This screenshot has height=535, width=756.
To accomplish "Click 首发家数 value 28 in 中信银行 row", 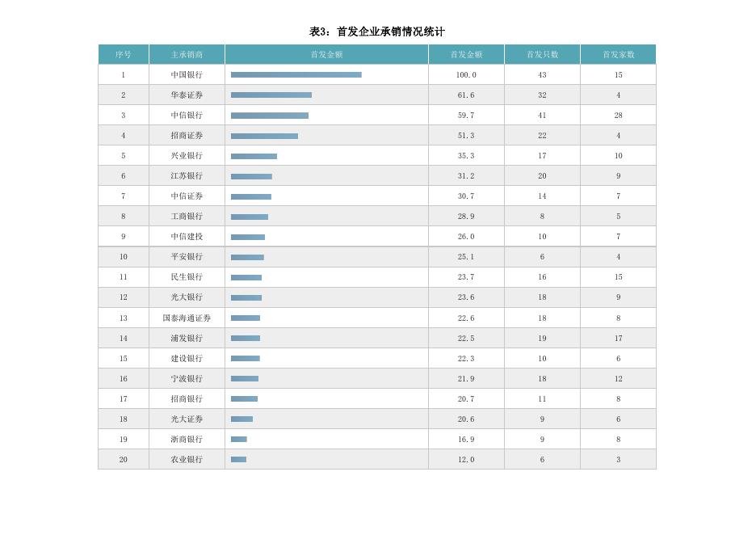I will tap(619, 116).
